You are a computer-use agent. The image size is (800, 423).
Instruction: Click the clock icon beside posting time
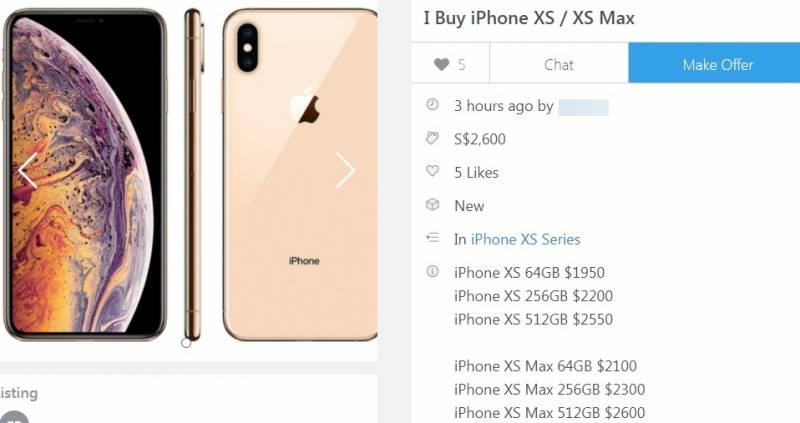pos(432,105)
